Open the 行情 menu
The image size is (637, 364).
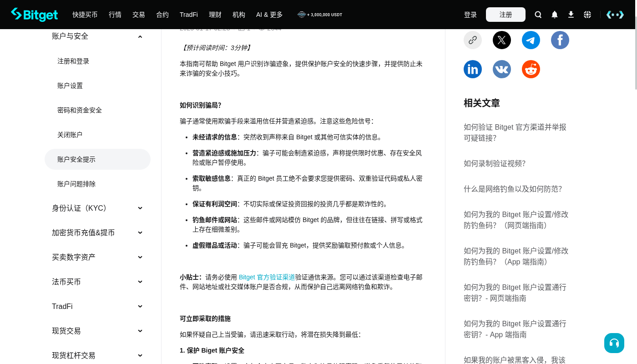click(115, 15)
